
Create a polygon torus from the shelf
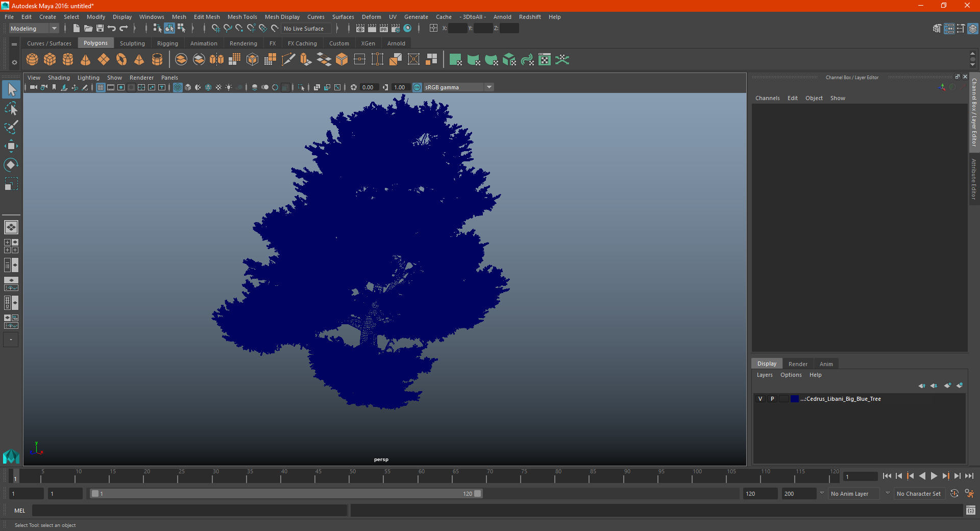[x=121, y=60]
